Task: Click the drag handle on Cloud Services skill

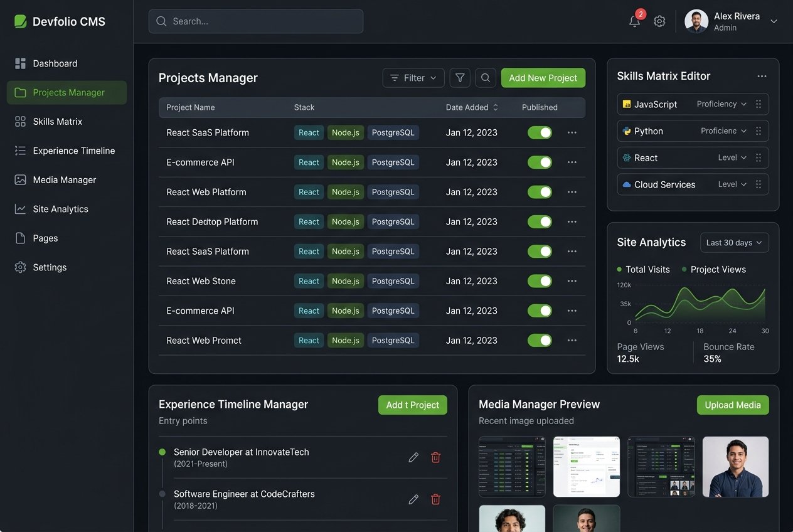Action: 758,184
